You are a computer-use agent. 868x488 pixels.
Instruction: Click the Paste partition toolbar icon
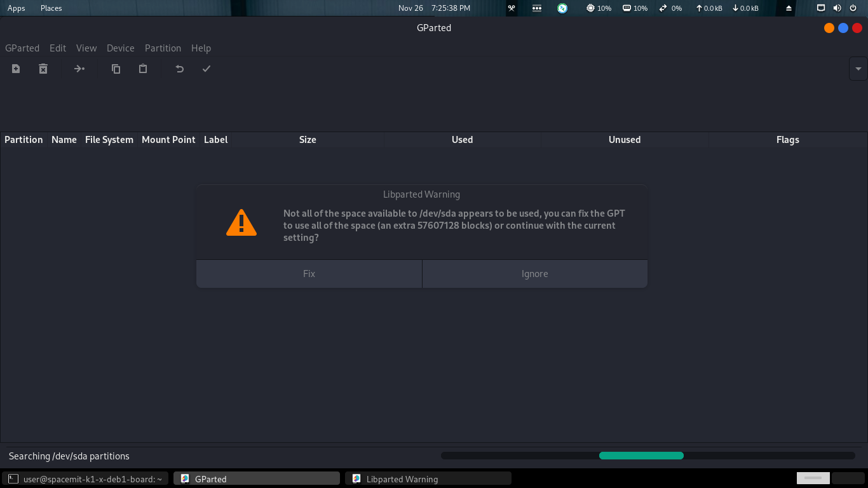tap(143, 69)
